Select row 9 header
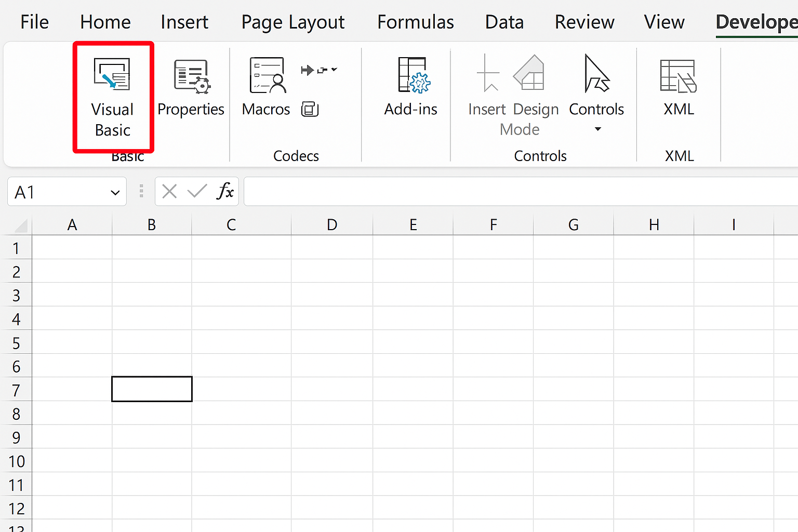This screenshot has height=532, width=798. coord(17,437)
